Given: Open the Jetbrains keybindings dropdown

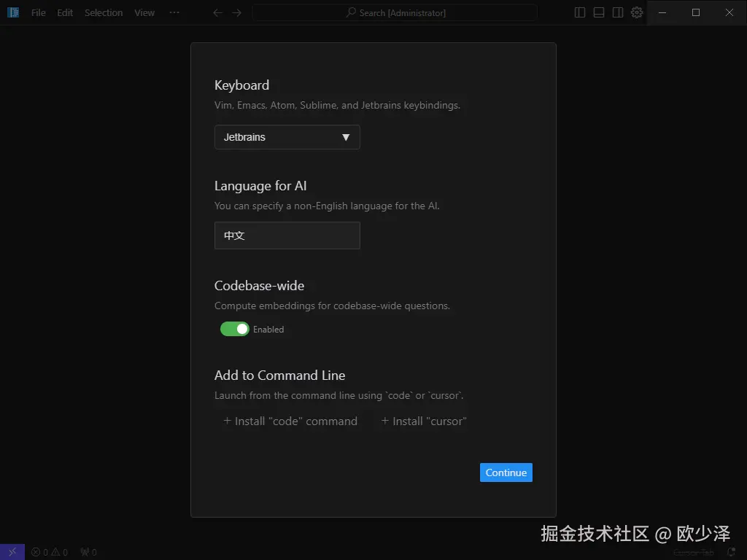Looking at the screenshot, I should pyautogui.click(x=287, y=137).
